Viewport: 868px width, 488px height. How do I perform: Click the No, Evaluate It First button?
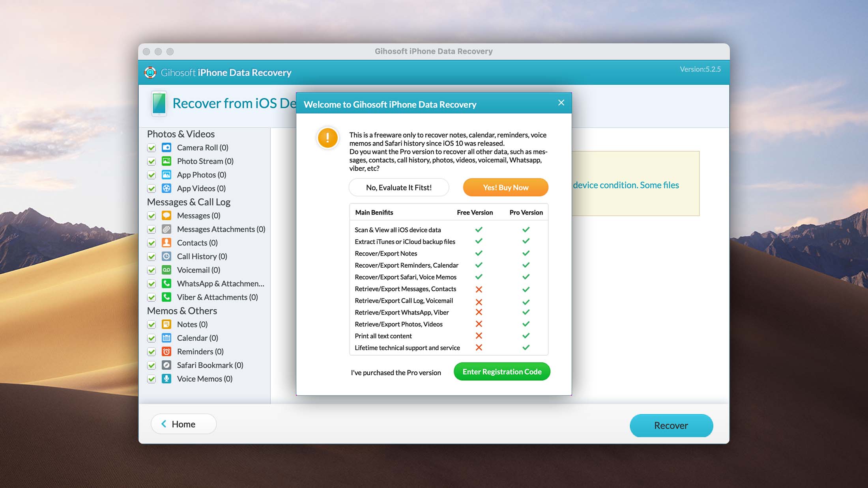399,188
